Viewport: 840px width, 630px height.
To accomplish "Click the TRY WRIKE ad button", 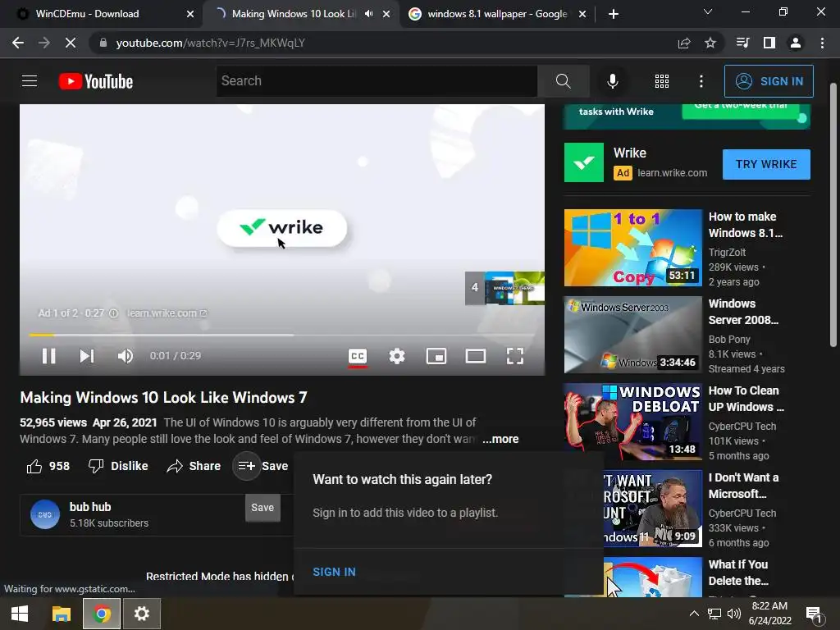I will point(766,164).
